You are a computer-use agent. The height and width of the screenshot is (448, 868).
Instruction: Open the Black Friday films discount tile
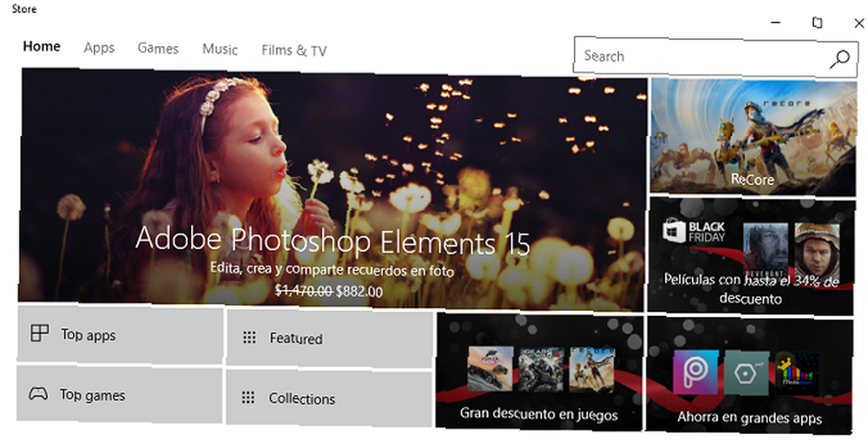click(751, 255)
